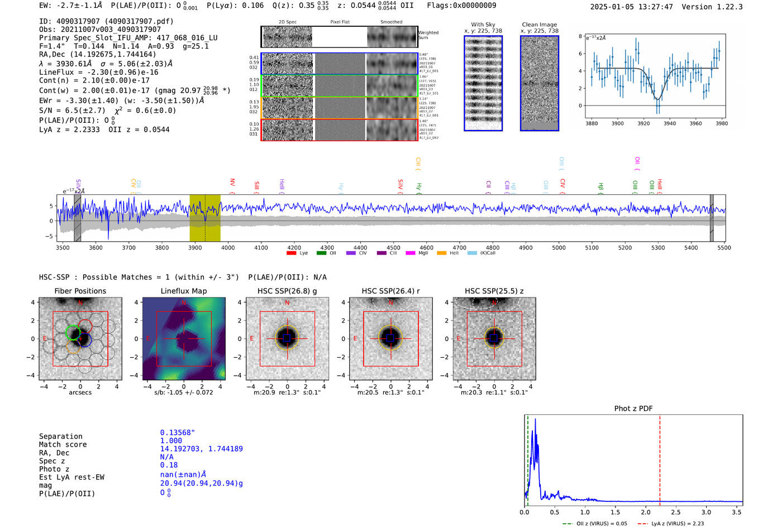The image size is (782, 532).
Task: Select the red-bordered 2D spectrum row
Action: 339,130
